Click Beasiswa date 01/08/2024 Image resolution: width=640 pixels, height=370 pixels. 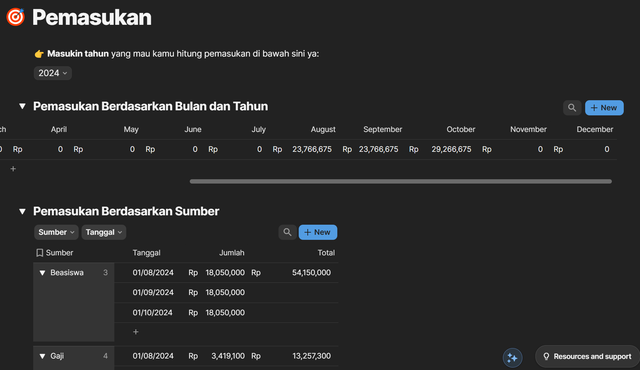point(153,273)
